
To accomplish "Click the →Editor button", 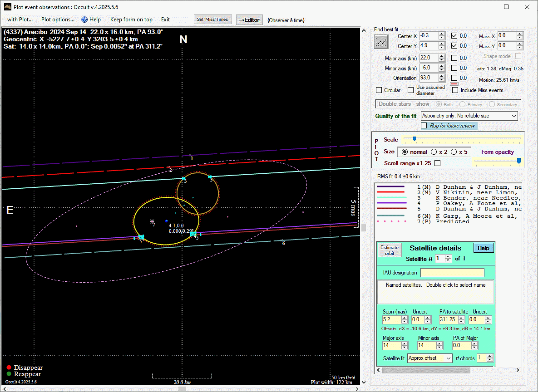I will click(x=249, y=20).
